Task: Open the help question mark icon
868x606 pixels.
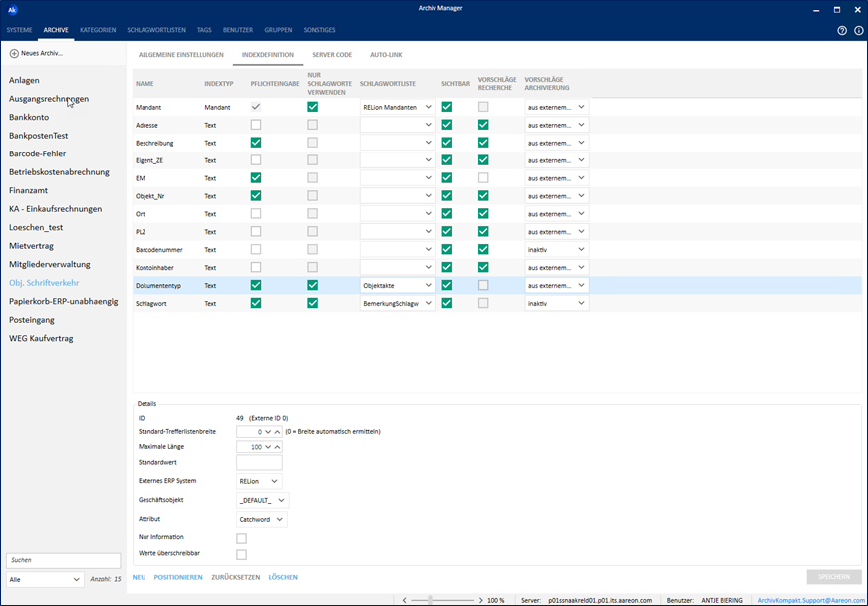Action: (x=842, y=30)
